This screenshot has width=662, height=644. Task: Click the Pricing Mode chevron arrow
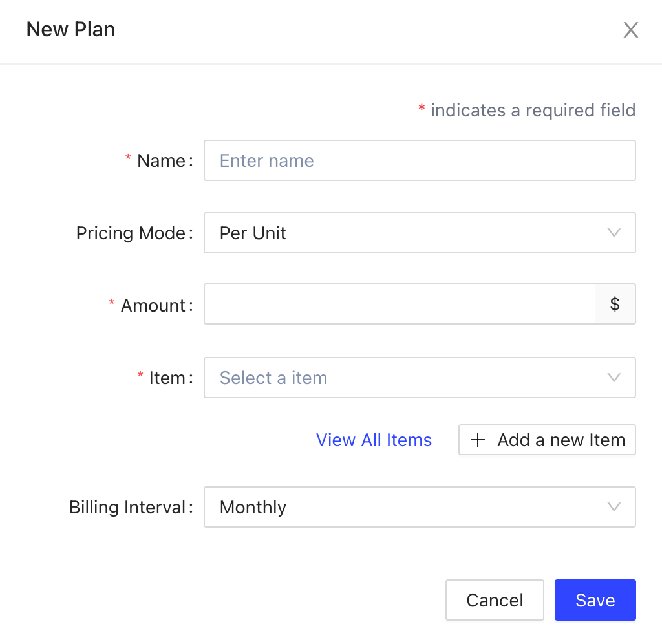click(614, 233)
